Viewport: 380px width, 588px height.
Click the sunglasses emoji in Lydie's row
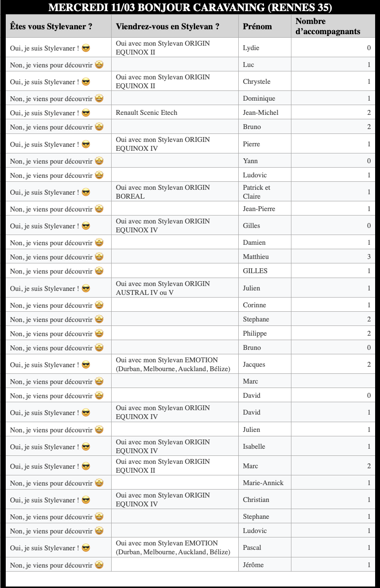[x=86, y=48]
